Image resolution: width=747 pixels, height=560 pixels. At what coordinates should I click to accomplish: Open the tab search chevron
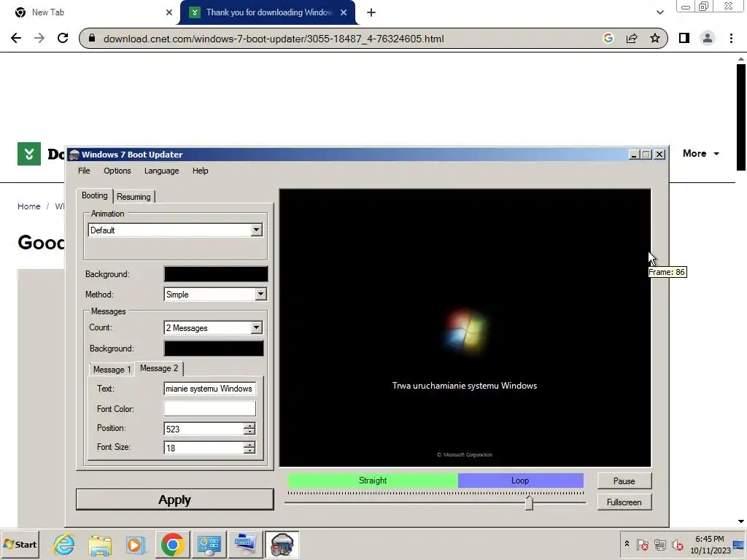click(x=659, y=12)
